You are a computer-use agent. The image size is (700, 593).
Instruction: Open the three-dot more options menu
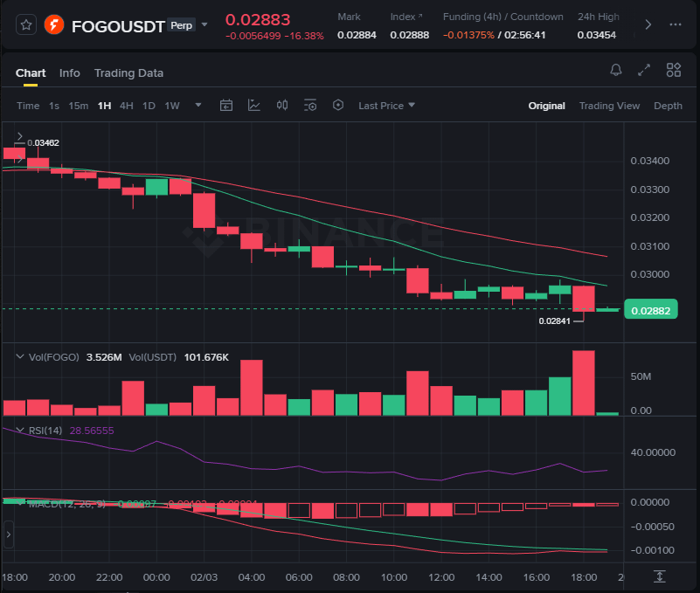click(x=676, y=24)
